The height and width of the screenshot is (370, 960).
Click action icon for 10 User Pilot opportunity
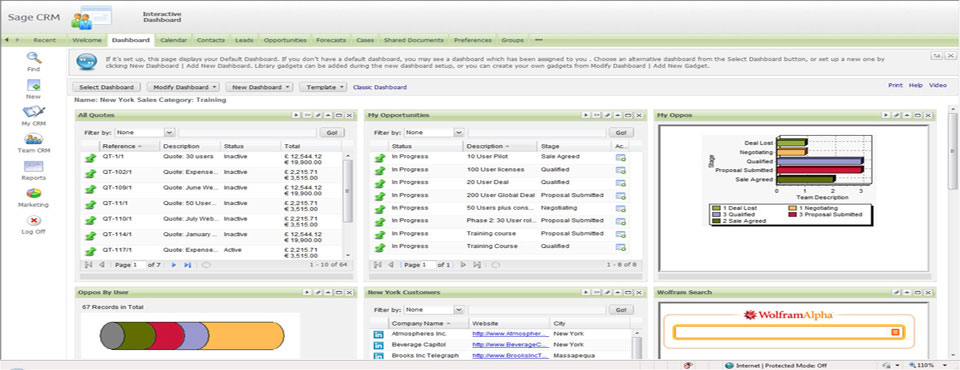(620, 157)
